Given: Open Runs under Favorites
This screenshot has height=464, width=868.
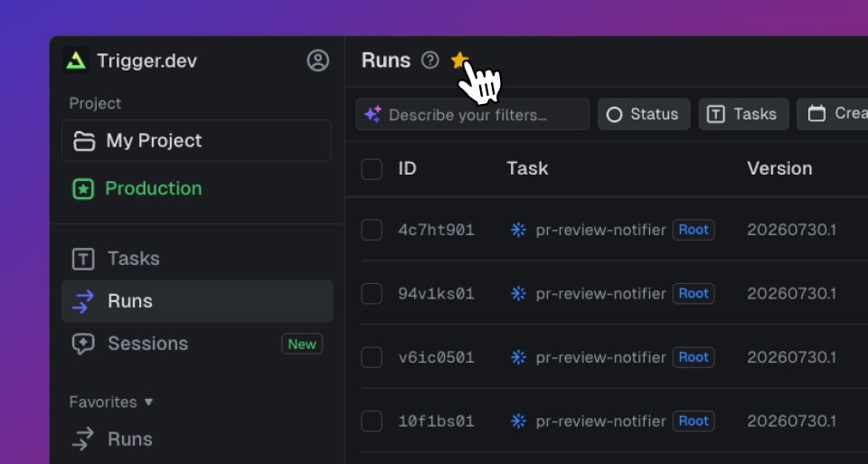Looking at the screenshot, I should [x=197, y=439].
